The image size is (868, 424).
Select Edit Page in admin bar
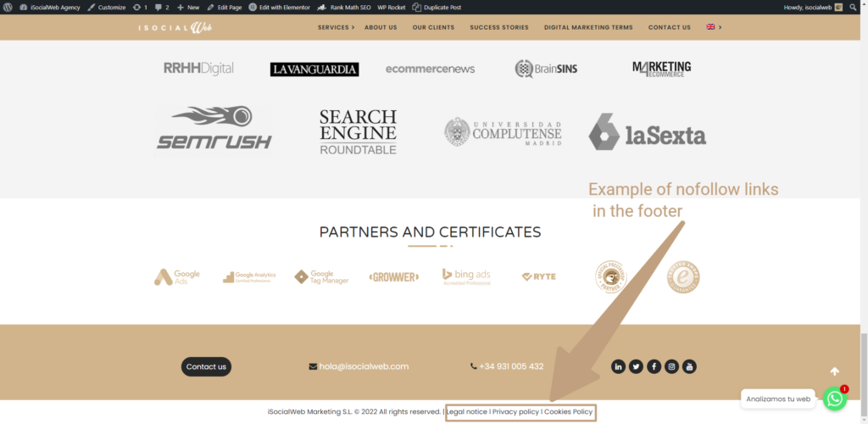coord(224,7)
